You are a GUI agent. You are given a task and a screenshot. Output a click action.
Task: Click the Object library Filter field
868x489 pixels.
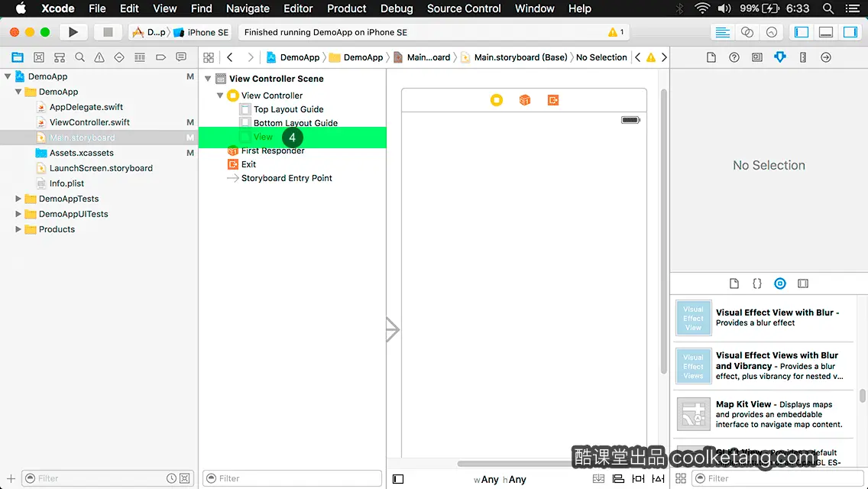(x=777, y=478)
